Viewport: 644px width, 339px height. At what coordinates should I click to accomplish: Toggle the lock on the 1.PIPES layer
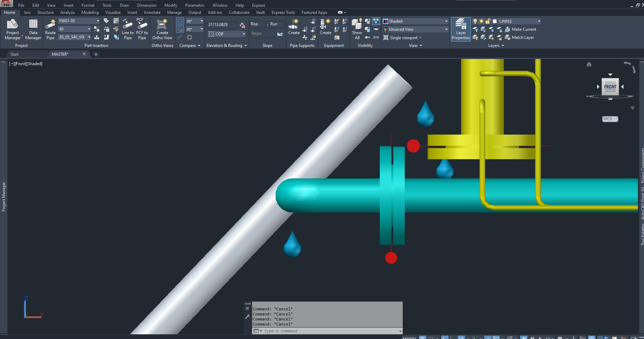click(487, 21)
